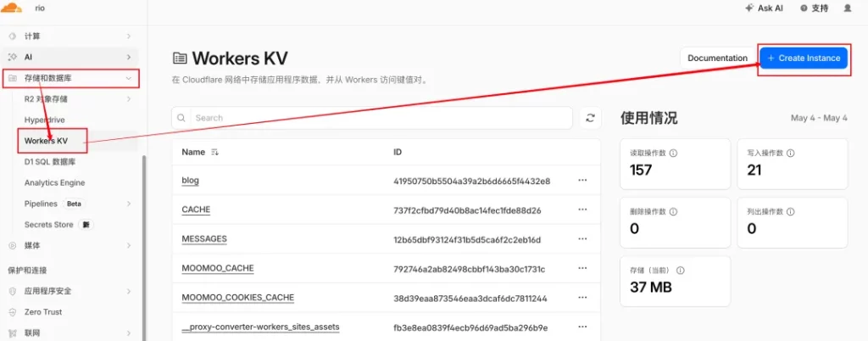Click the 37 MB storage value
868x341 pixels.
click(x=651, y=288)
